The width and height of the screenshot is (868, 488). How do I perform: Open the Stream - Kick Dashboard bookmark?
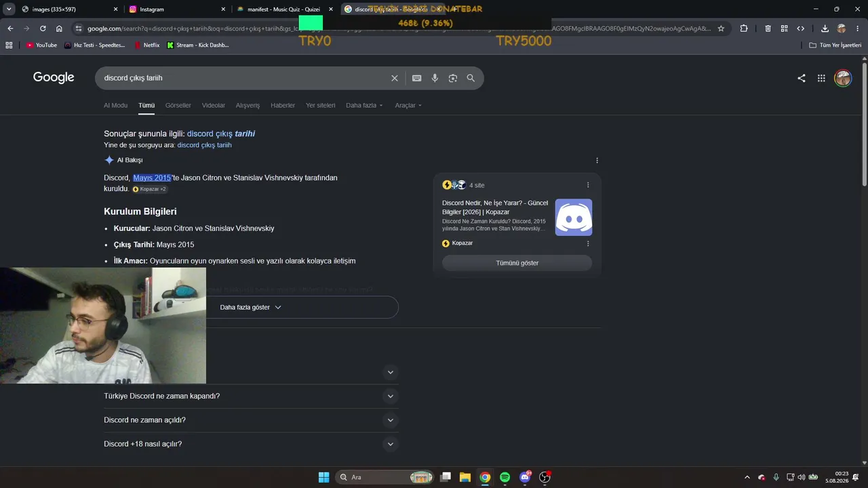(198, 45)
